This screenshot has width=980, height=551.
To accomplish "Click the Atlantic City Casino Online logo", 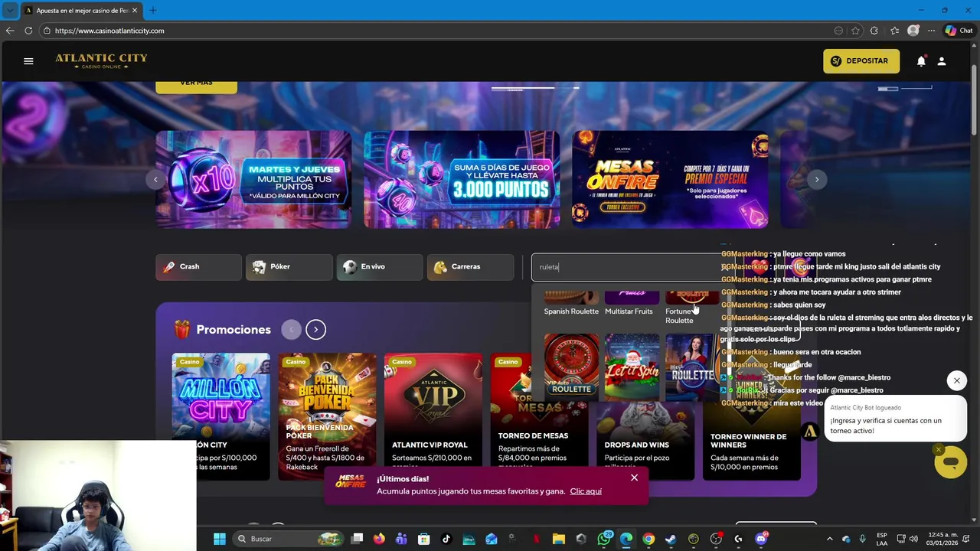I will coord(101,61).
